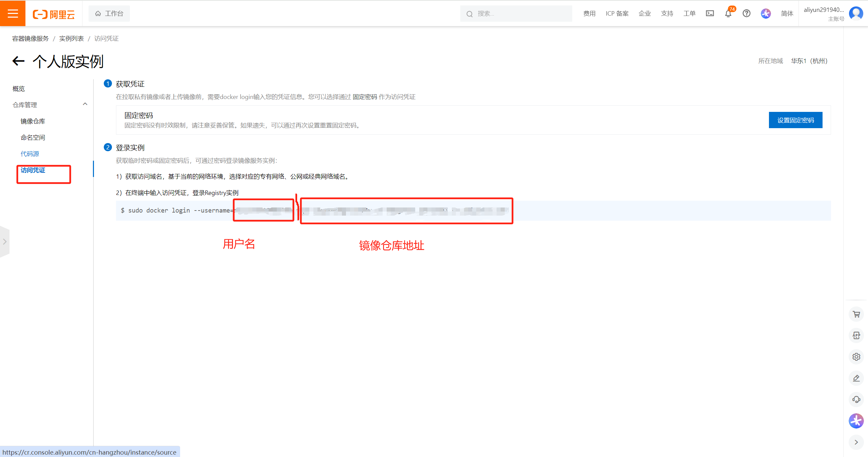
Task: Open the AI assistant icon in right rail
Action: 856,421
